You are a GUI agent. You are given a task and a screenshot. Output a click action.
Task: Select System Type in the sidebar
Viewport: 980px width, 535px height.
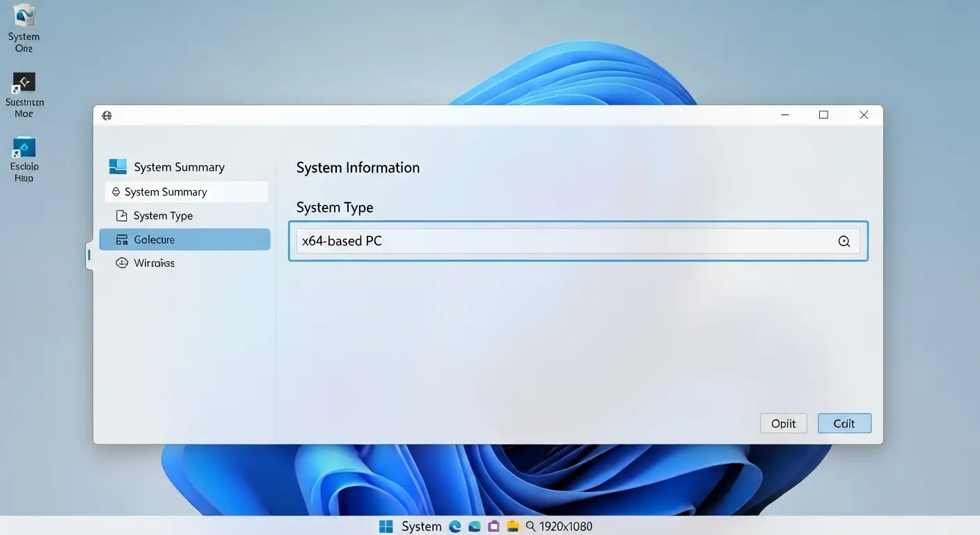pyautogui.click(x=163, y=216)
